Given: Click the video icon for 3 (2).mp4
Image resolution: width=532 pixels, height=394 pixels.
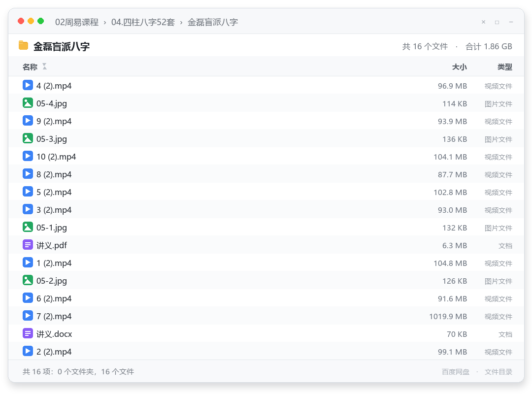Looking at the screenshot, I should coord(28,209).
